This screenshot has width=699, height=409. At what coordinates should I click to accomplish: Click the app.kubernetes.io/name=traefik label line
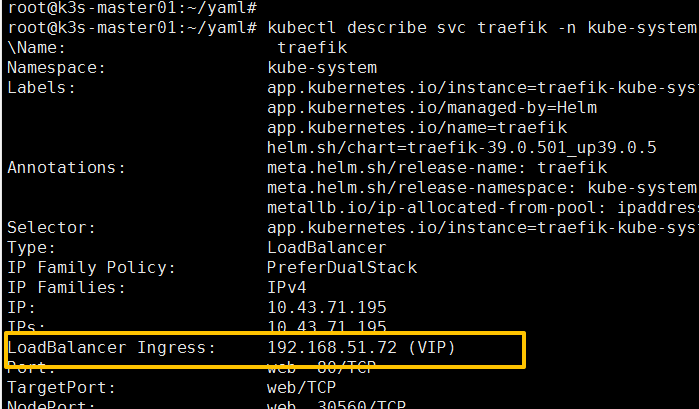(417, 128)
